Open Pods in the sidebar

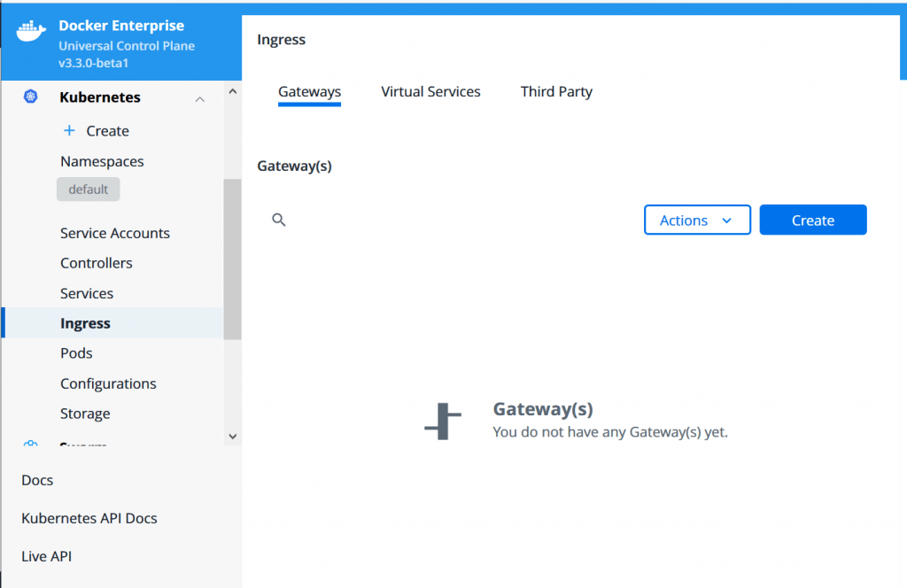pyautogui.click(x=76, y=353)
